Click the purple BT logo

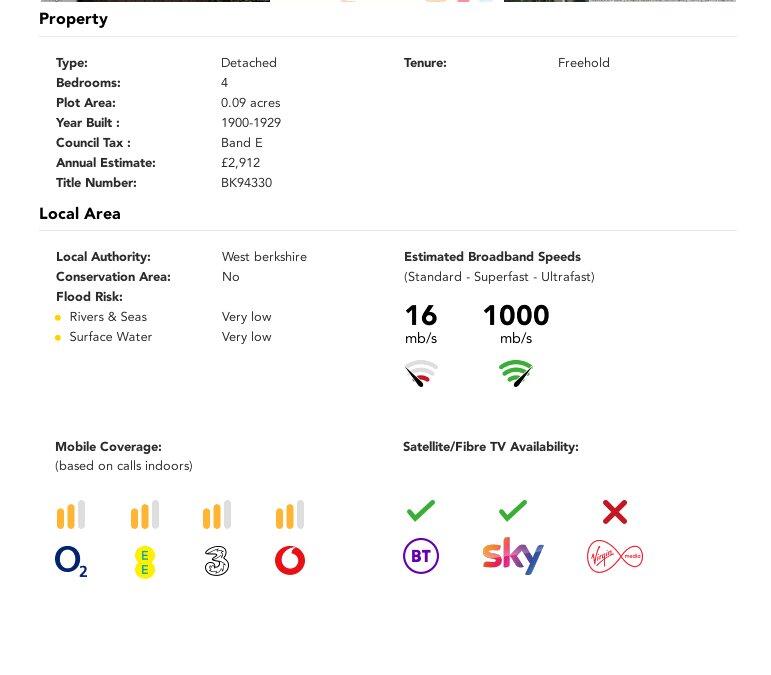421,556
